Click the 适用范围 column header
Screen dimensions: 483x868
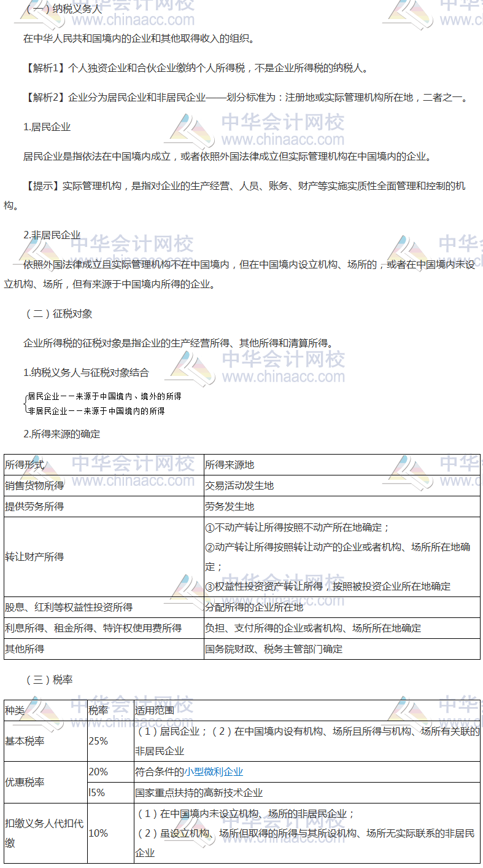click(155, 711)
